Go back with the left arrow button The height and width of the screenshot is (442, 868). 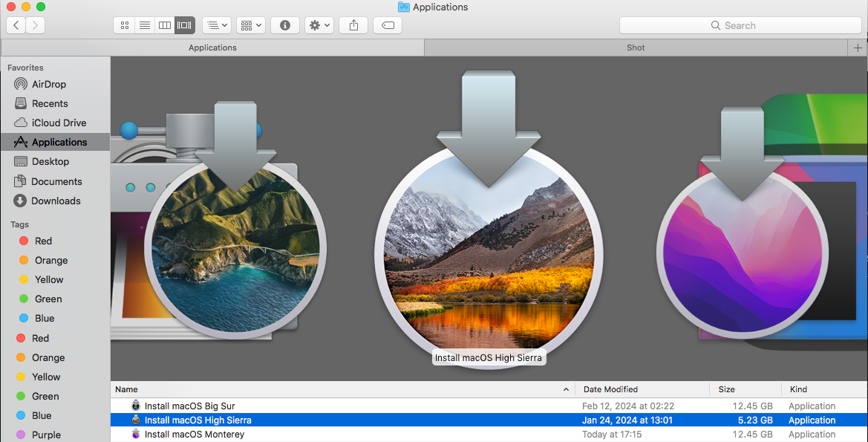16,25
